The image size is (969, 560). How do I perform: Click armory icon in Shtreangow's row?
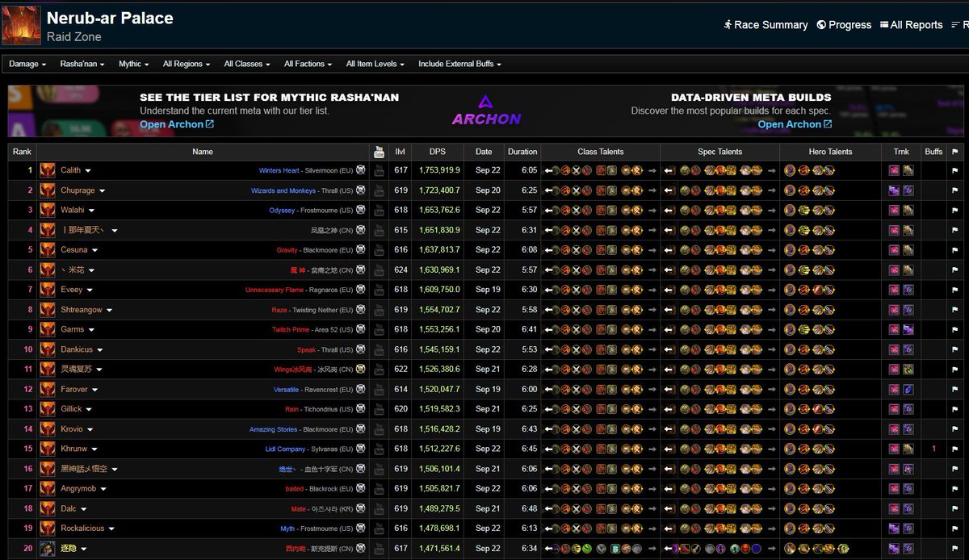tap(360, 310)
